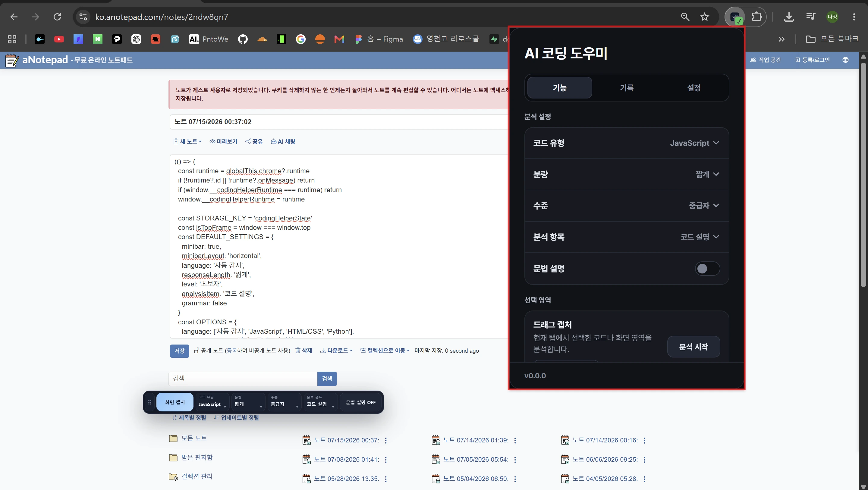Open the 등록/로그인 link
This screenshot has height=490, width=868.
[x=812, y=60]
